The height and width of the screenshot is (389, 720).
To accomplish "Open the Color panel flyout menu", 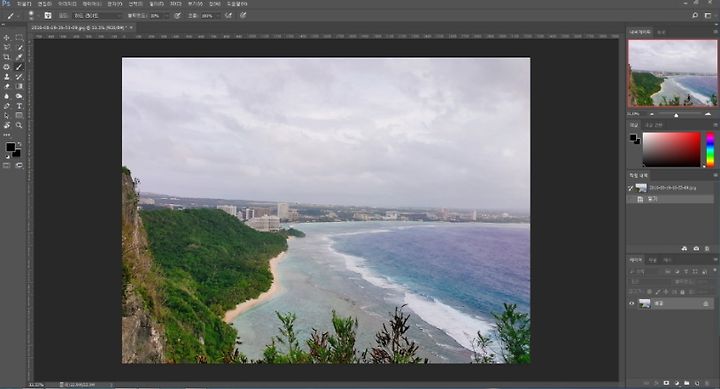I will [715, 125].
